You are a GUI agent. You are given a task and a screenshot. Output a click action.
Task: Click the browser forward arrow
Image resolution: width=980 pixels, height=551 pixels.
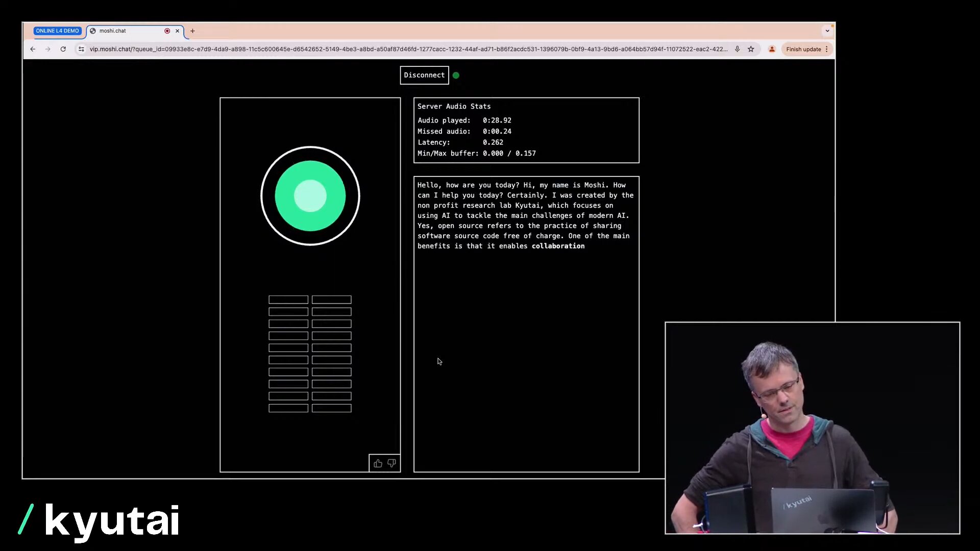pos(48,49)
